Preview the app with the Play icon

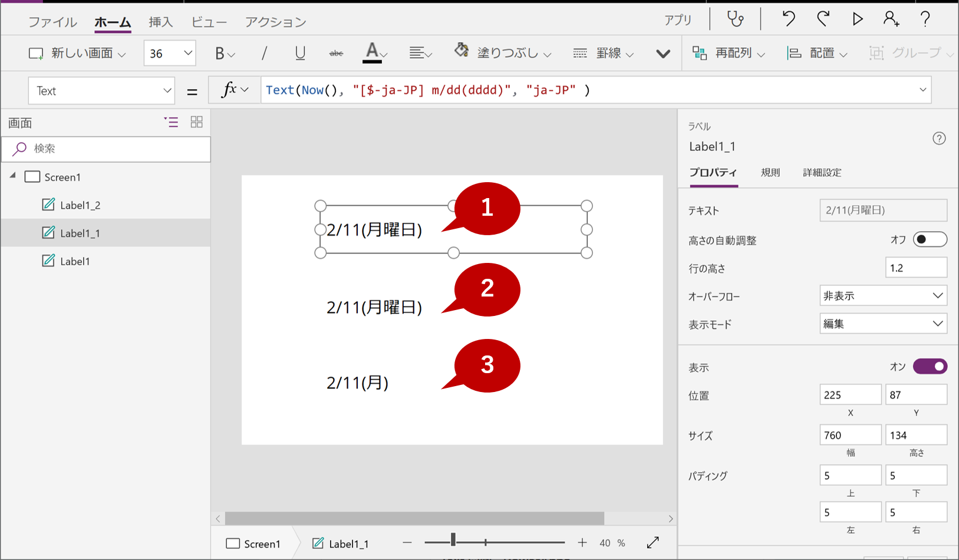(x=858, y=19)
